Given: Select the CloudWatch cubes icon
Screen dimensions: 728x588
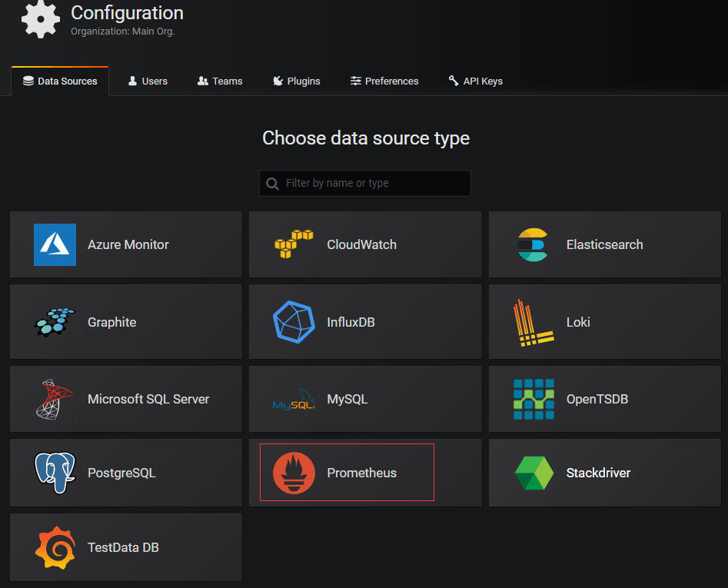Looking at the screenshot, I should coord(294,244).
